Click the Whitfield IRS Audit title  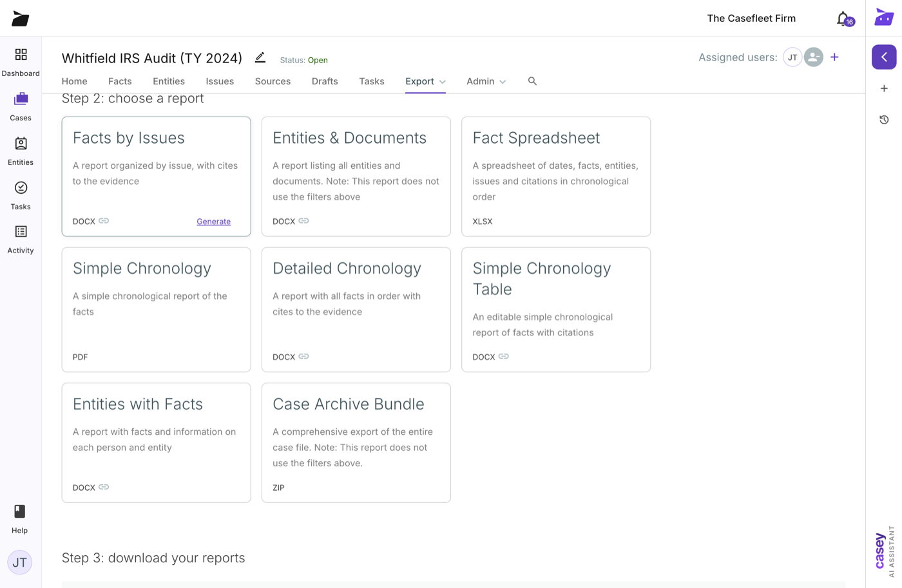click(x=152, y=58)
